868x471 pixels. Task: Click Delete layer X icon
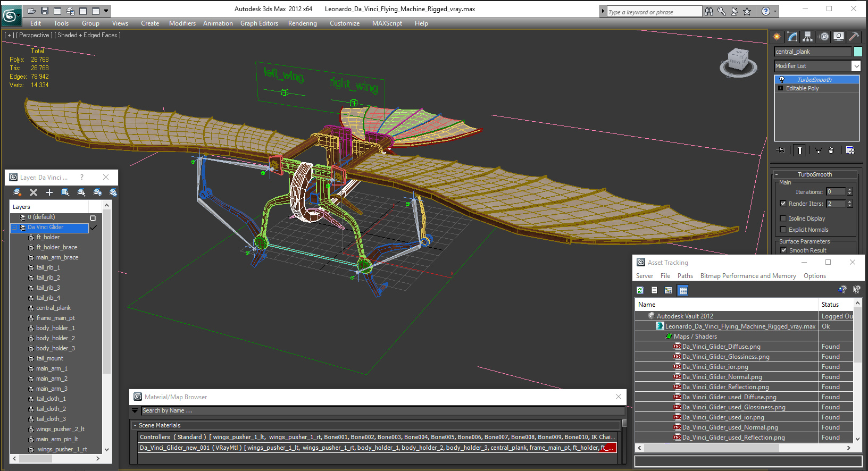point(34,192)
